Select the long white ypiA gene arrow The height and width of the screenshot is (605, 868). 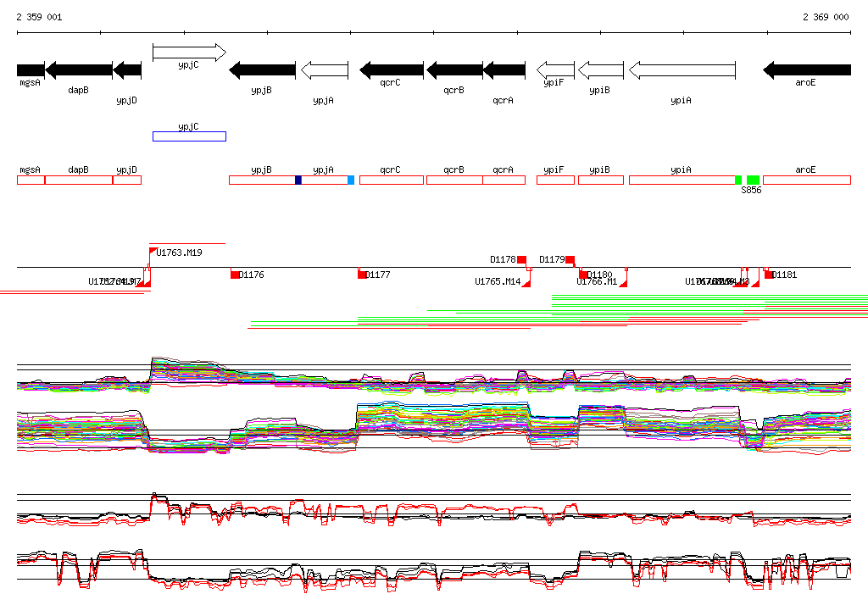(682, 70)
